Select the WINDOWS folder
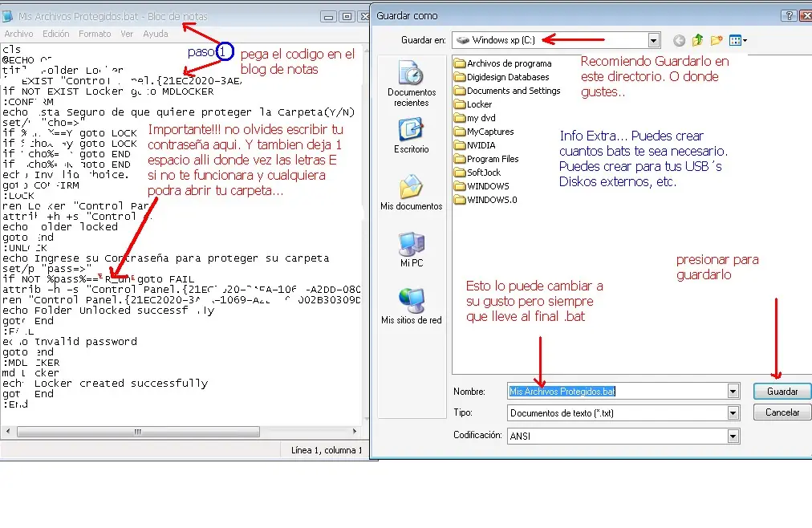 pos(481,186)
